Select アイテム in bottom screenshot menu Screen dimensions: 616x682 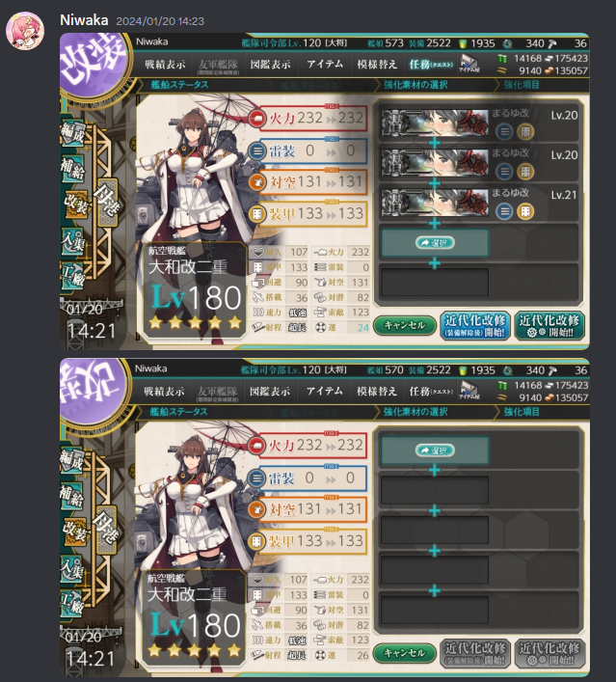pyautogui.click(x=324, y=392)
